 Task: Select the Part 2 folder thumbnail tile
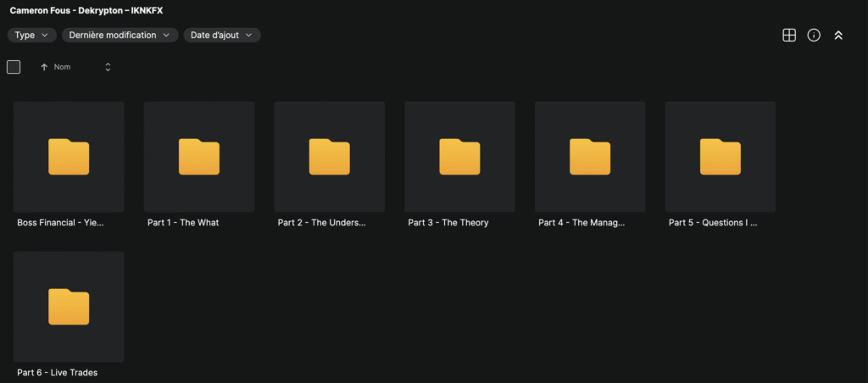[329, 157]
